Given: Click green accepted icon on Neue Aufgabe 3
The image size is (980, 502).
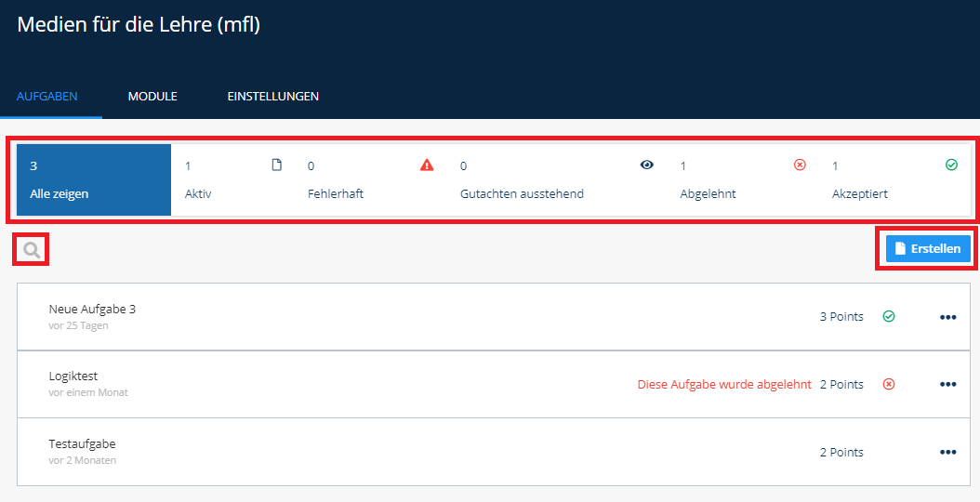Looking at the screenshot, I should point(888,316).
